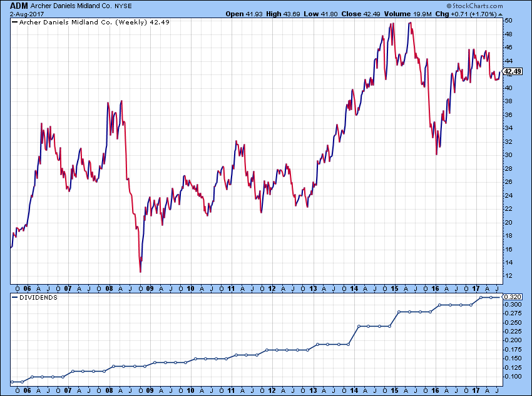Viewport: 532px width, 396px height.
Task: Click the 40 level on the price axis
Action: [x=508, y=88]
